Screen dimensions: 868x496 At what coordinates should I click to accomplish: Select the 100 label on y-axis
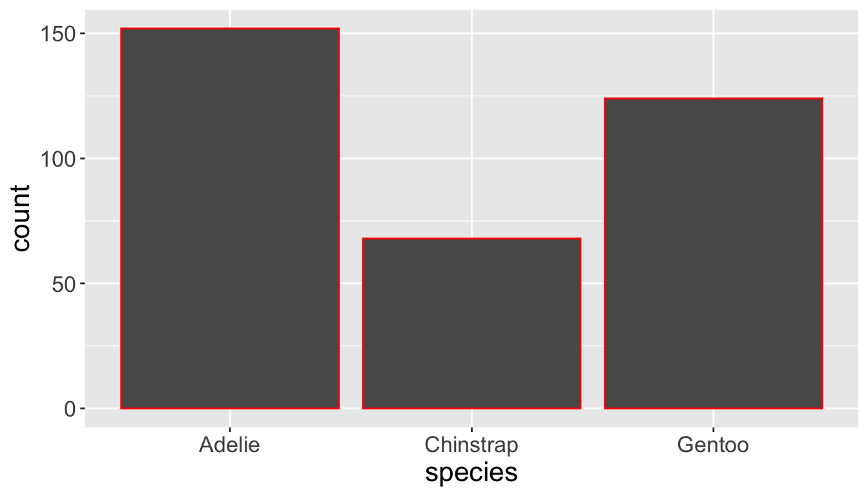58,159
